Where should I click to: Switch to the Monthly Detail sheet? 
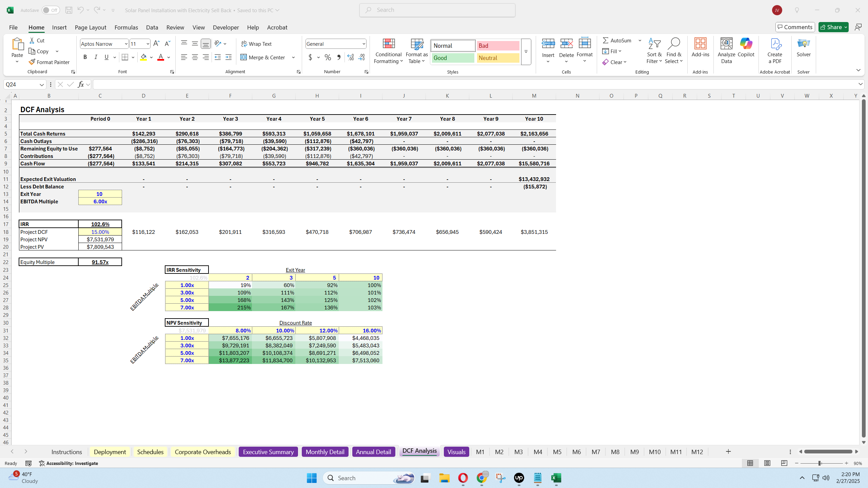coord(325,452)
